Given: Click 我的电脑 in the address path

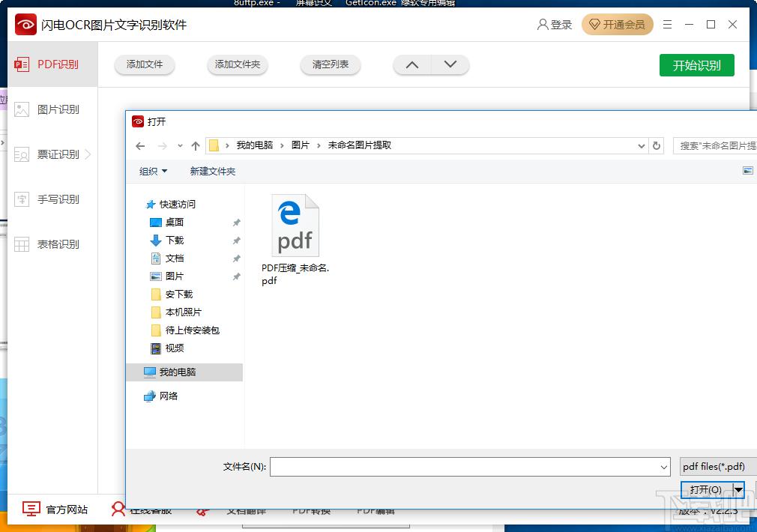Looking at the screenshot, I should (x=254, y=145).
